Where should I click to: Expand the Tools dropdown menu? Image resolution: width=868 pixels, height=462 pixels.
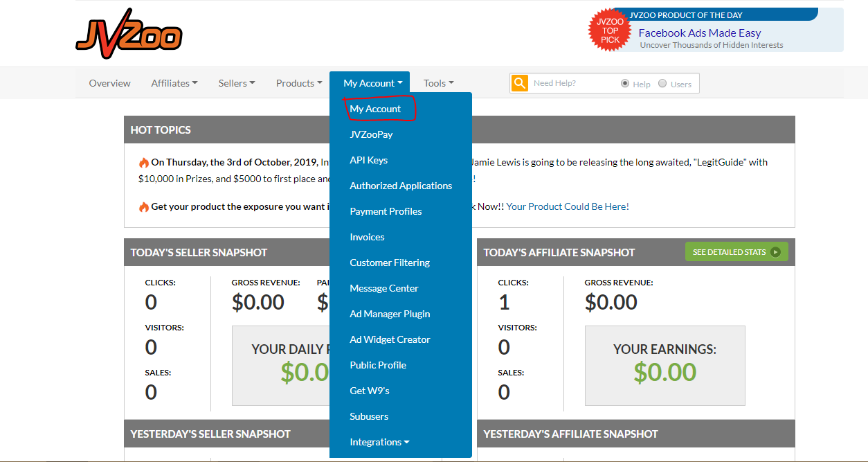[x=439, y=83]
